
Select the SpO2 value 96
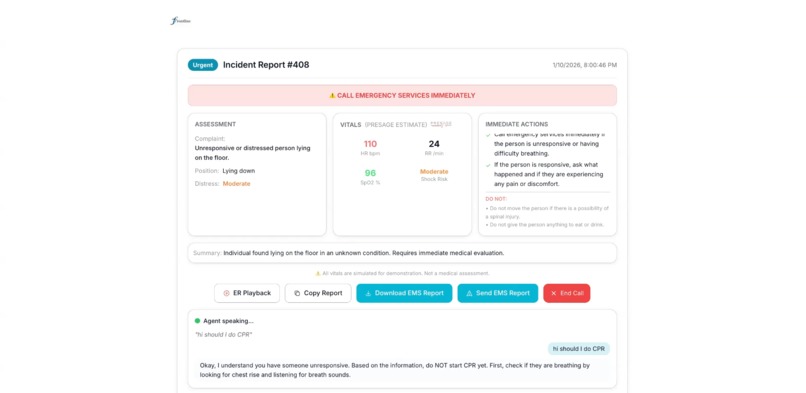370,173
